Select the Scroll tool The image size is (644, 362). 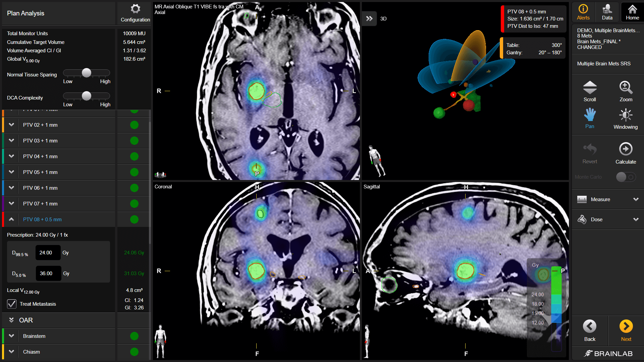[590, 87]
